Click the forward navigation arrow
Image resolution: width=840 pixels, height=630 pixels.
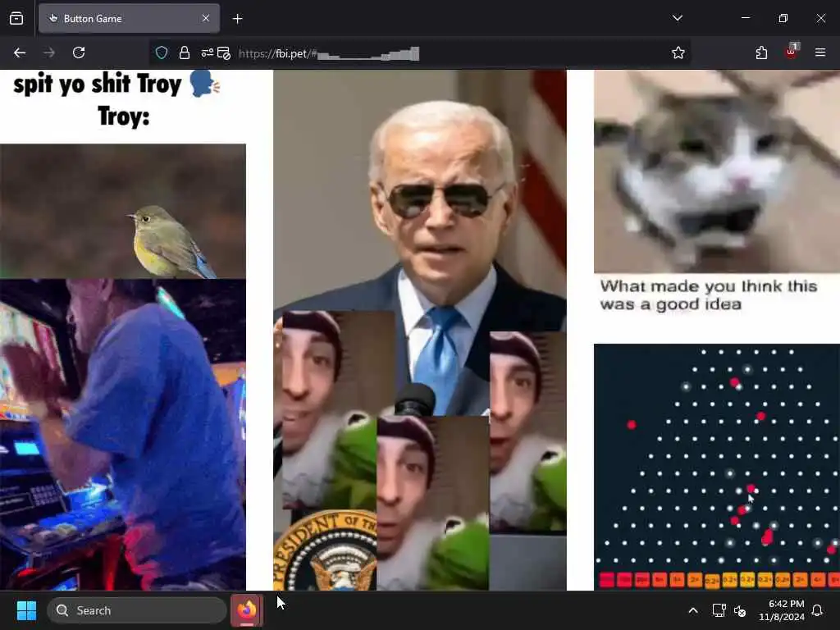pos(49,52)
